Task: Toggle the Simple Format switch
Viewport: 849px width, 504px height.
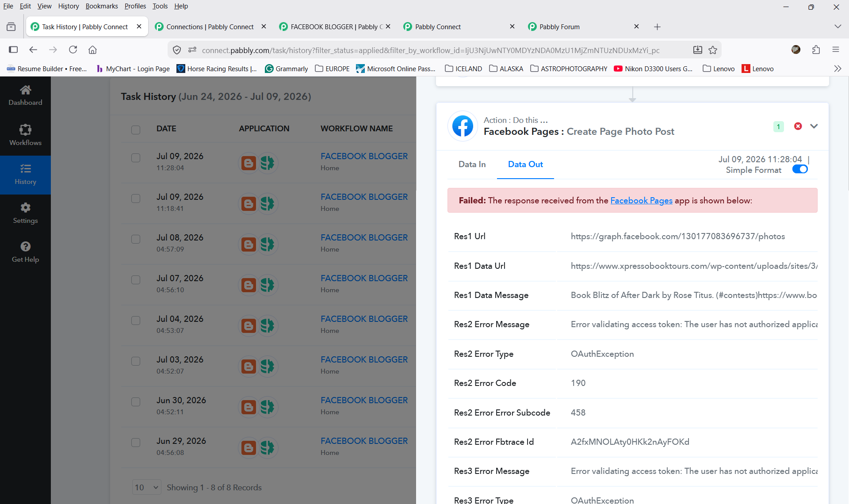Action: tap(800, 169)
